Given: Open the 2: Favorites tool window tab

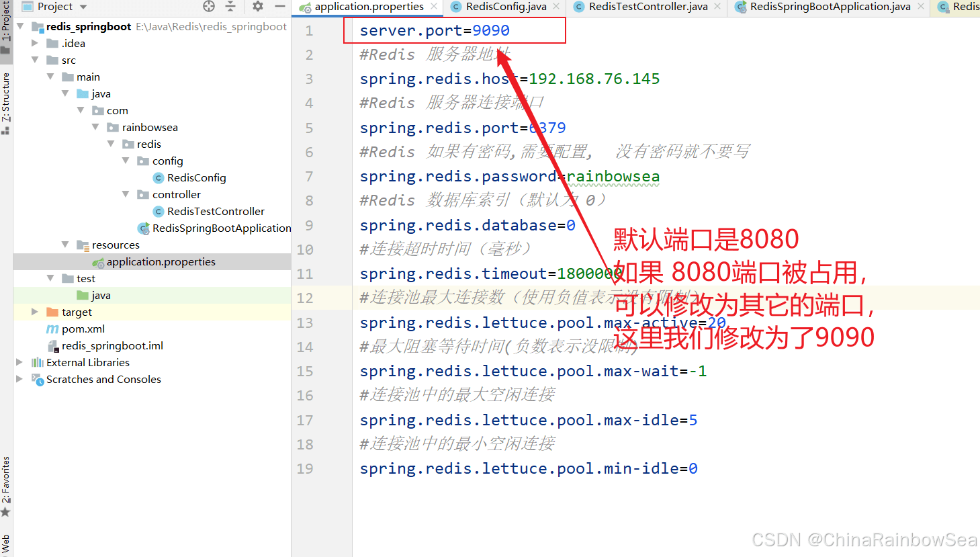Looking at the screenshot, I should click(6, 480).
